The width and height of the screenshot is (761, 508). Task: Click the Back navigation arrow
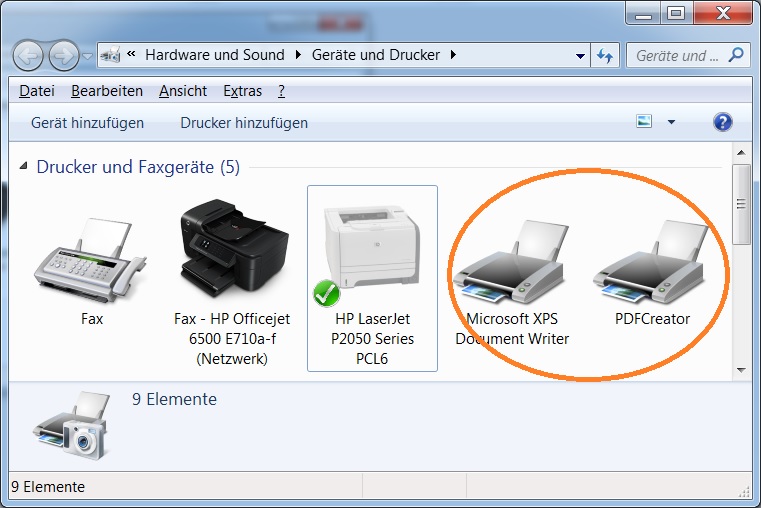click(x=28, y=55)
